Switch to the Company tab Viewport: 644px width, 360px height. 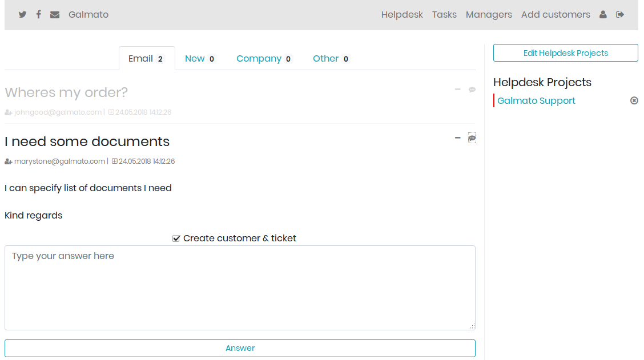pyautogui.click(x=264, y=58)
